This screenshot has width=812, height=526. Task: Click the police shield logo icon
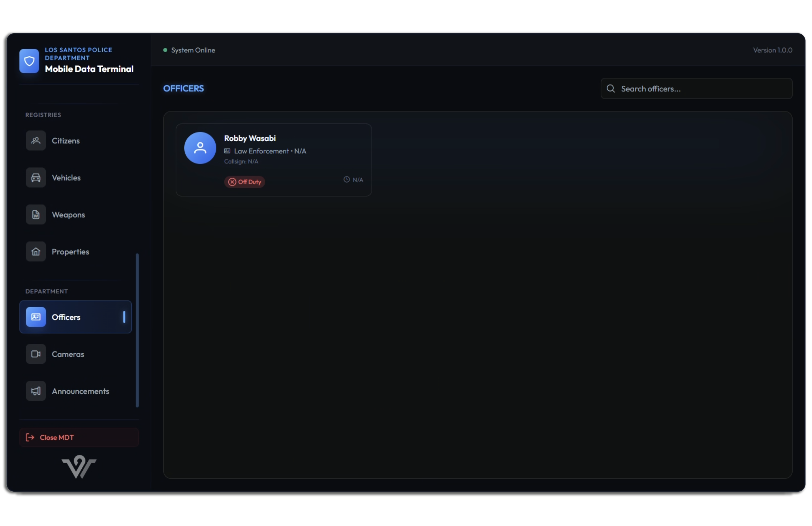pos(29,61)
